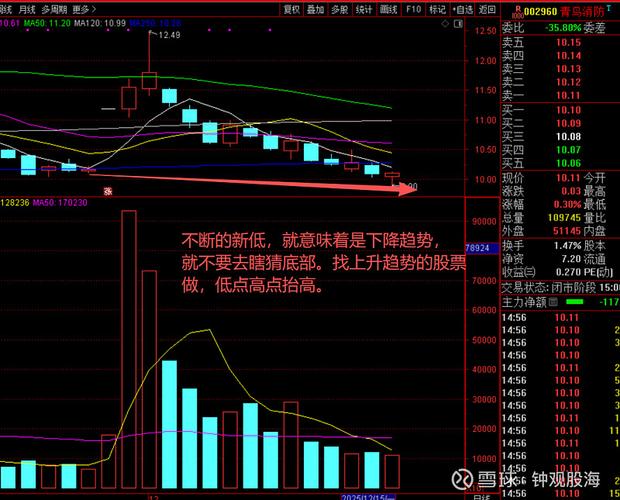Click the 12.49 high price label
This screenshot has width=620, height=500.
169,35
